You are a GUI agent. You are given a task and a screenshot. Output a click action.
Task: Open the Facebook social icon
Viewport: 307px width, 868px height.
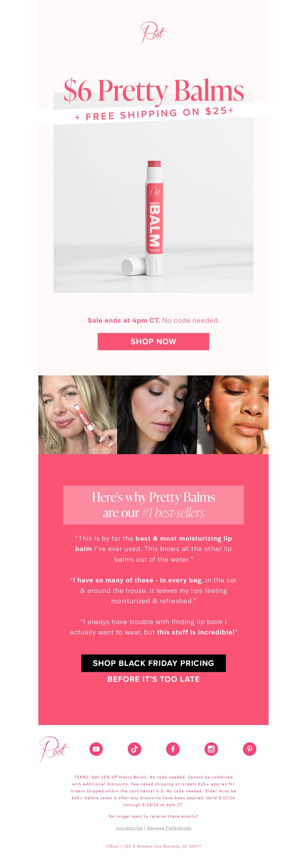[x=173, y=749]
